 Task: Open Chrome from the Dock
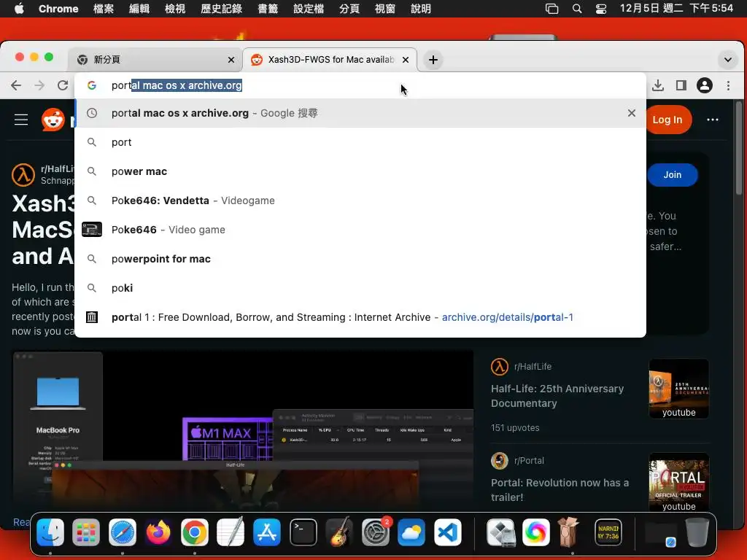194,532
